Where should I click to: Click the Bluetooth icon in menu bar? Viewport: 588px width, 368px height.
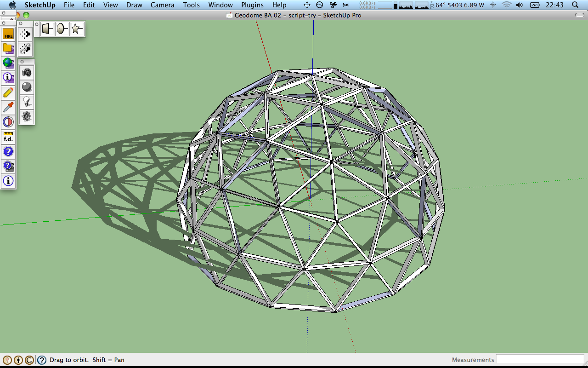(x=493, y=5)
